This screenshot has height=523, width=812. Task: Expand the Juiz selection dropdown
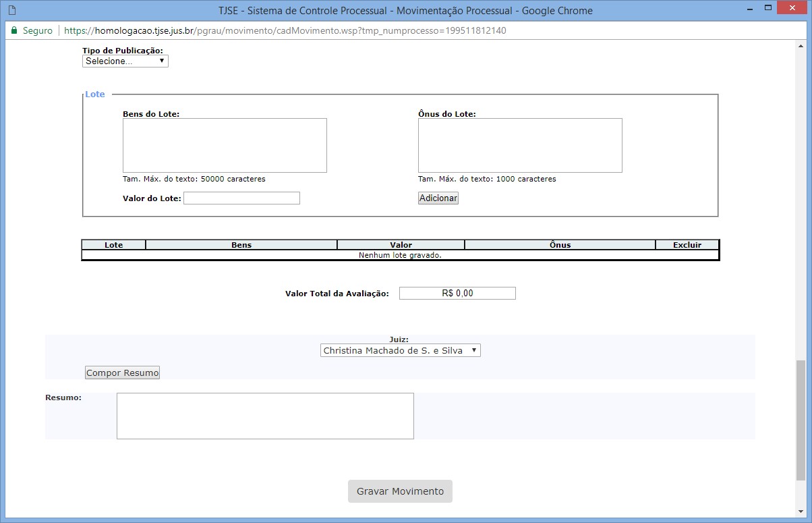coord(400,351)
